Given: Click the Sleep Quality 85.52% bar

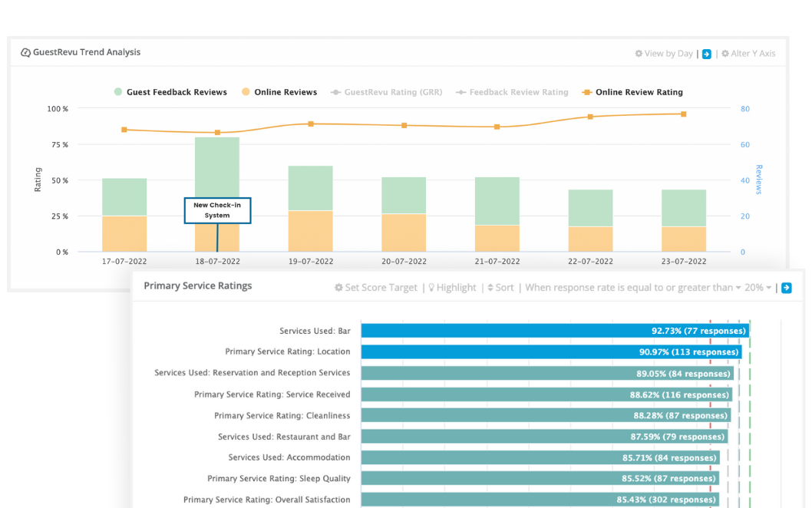Looking at the screenshot, I should [540, 479].
